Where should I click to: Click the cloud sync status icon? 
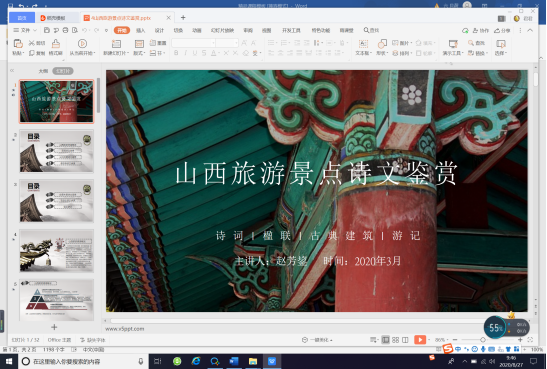[465, 31]
